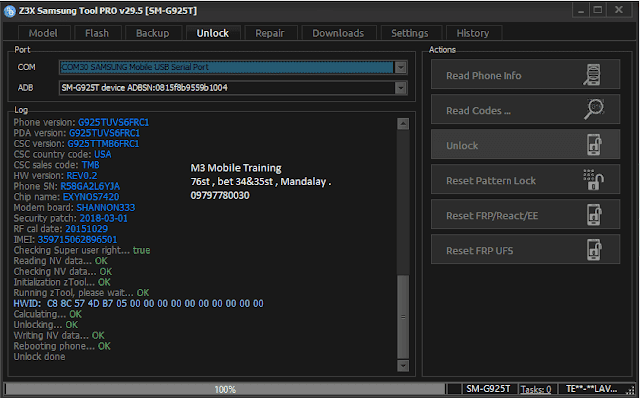Click the Reset Pattern Lock button label
Viewport: 640px width, 398px height.
[491, 181]
